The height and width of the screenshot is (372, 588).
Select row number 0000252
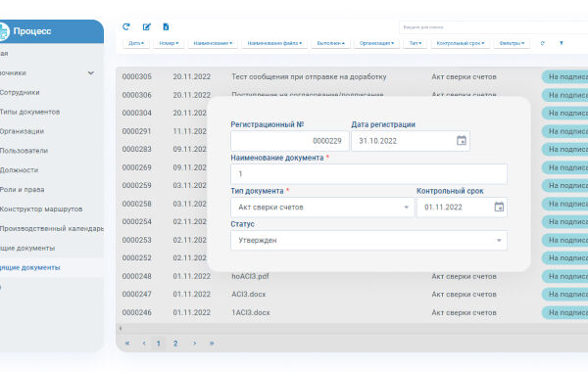click(137, 257)
